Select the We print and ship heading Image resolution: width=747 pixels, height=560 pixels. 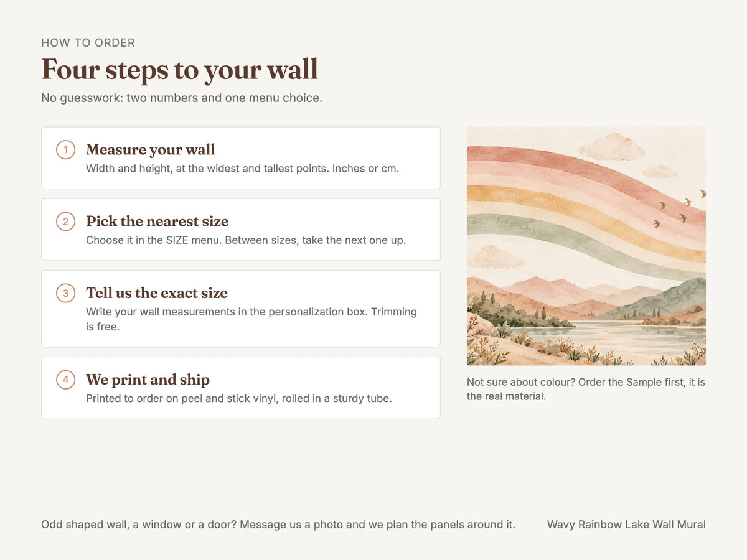point(148,380)
